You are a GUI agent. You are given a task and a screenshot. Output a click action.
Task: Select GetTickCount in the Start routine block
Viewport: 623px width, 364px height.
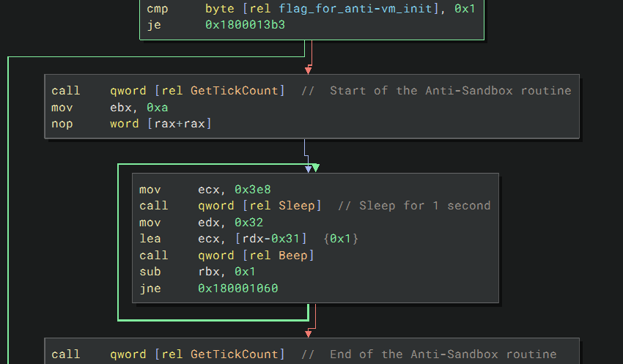click(235, 91)
